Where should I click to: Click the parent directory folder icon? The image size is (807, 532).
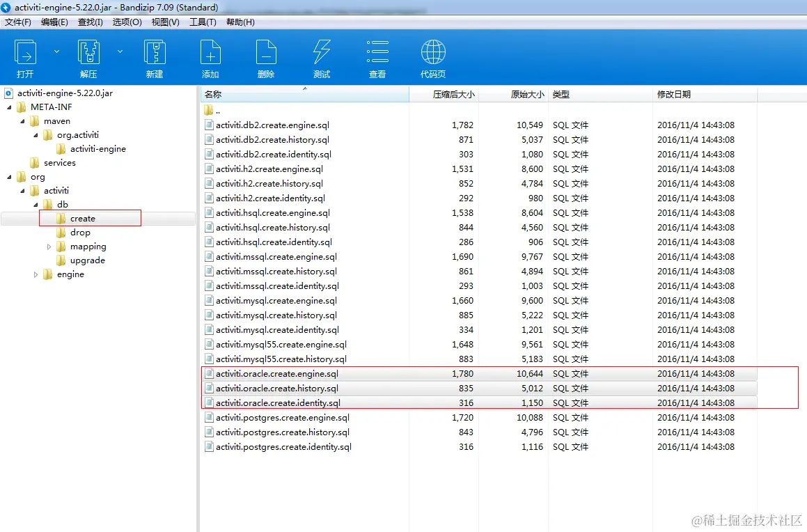208,111
